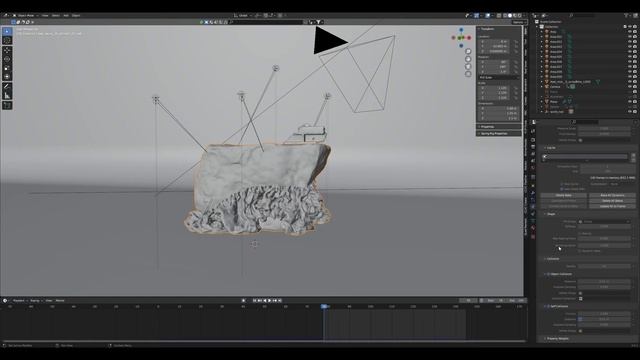Image resolution: width=640 pixels, height=360 pixels.
Task: Toggle render camera icon on Plane row
Action: point(635,102)
